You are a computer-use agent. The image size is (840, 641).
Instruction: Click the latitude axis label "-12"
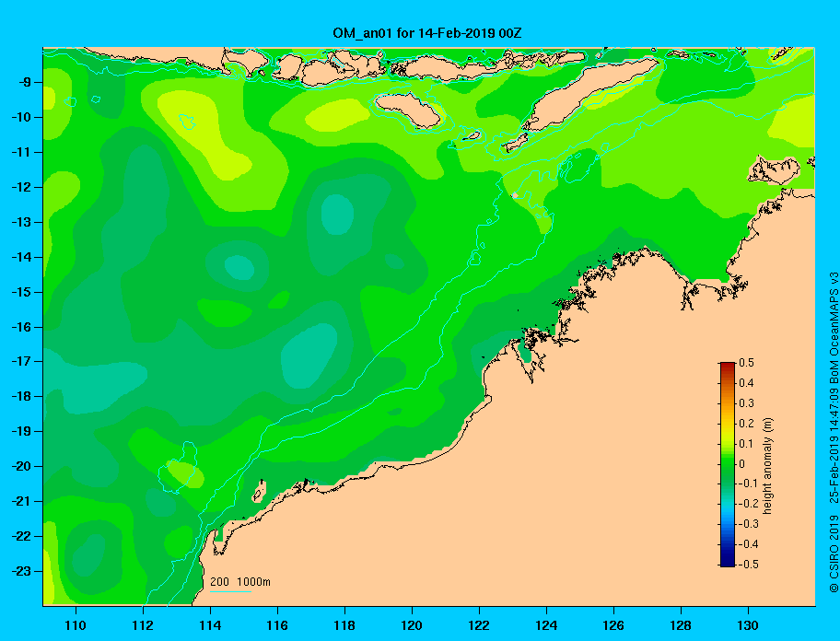(21, 187)
